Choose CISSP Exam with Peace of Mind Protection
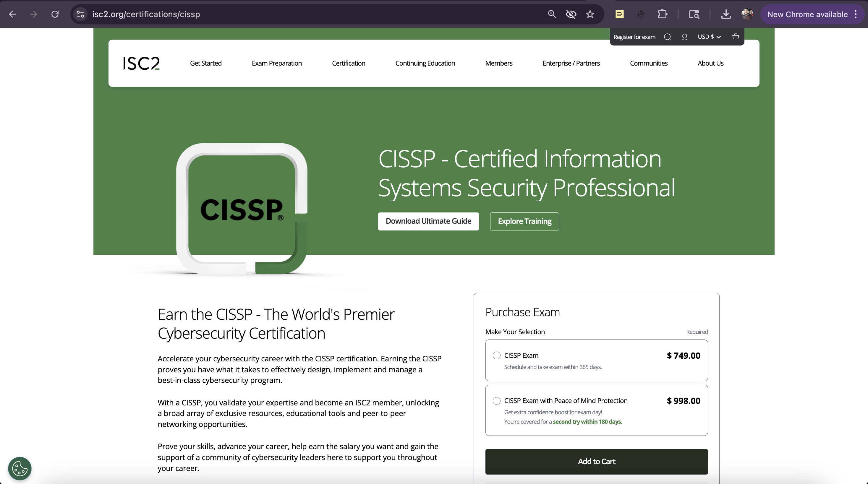 click(496, 401)
